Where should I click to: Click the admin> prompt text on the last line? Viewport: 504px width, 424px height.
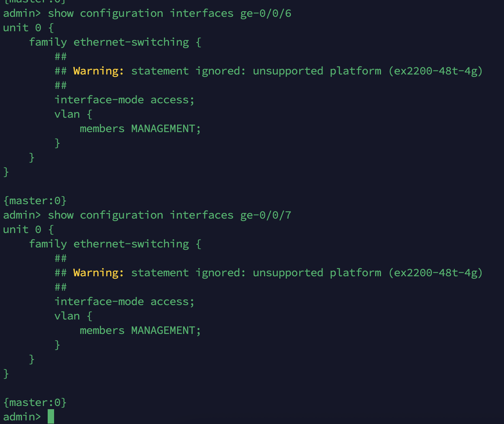click(x=22, y=416)
